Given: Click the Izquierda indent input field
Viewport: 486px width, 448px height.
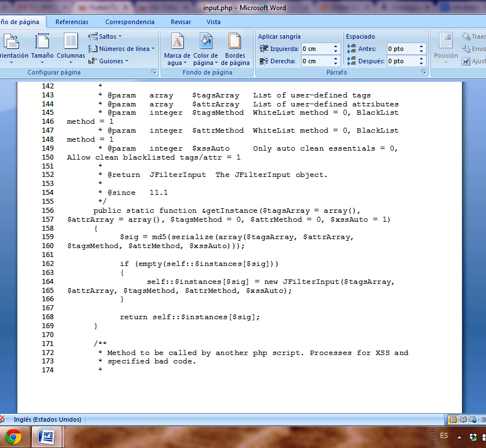Looking at the screenshot, I should tap(317, 49).
